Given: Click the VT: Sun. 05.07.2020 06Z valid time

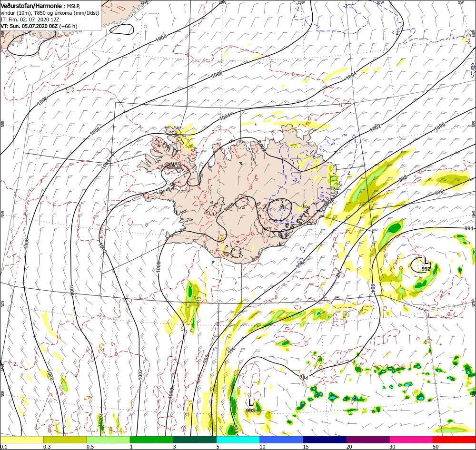Looking at the screenshot, I should click(x=39, y=26).
